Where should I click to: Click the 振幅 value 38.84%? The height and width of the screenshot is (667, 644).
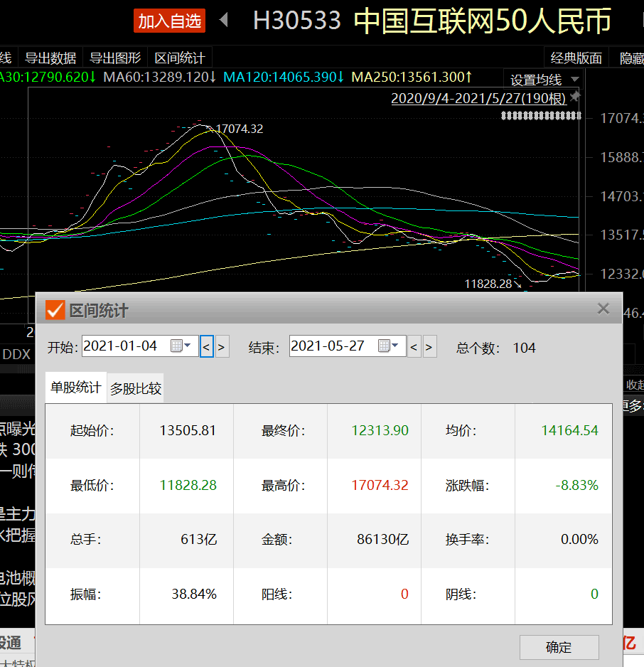click(194, 594)
